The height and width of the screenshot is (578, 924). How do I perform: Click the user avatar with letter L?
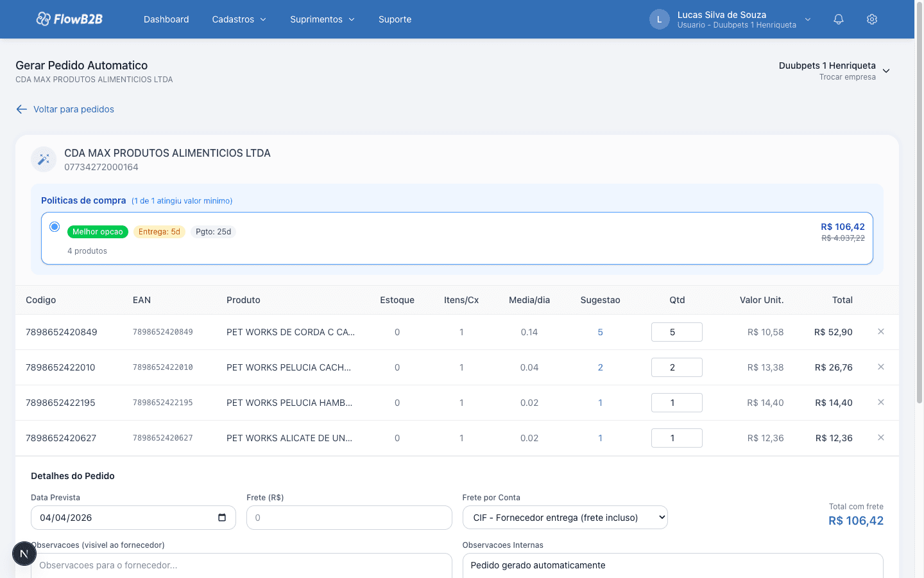(660, 19)
